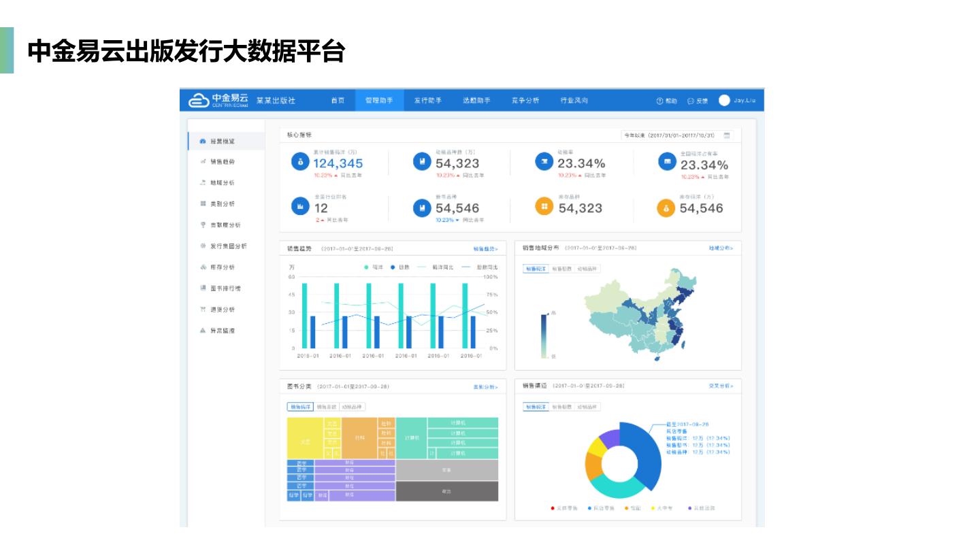Select 动销品种 in the 销售渠道 panel

[x=587, y=407]
